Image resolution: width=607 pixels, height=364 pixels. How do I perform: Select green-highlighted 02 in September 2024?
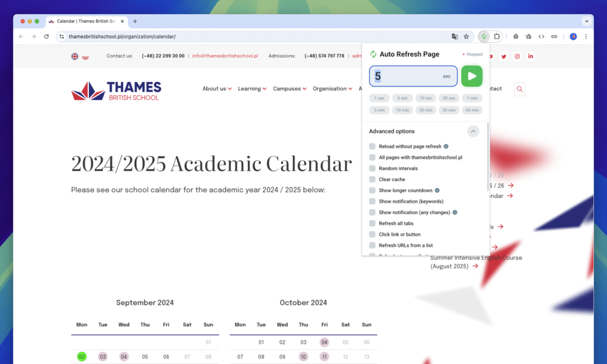[82, 357]
